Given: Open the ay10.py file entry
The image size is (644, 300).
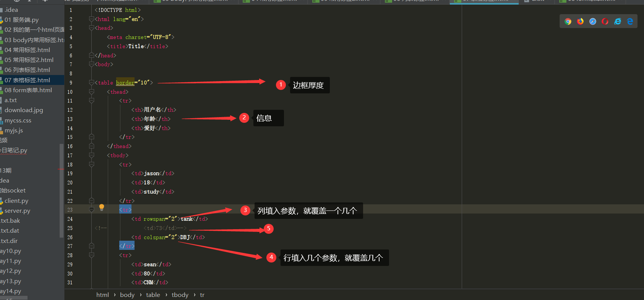Looking at the screenshot, I should 11,251.
